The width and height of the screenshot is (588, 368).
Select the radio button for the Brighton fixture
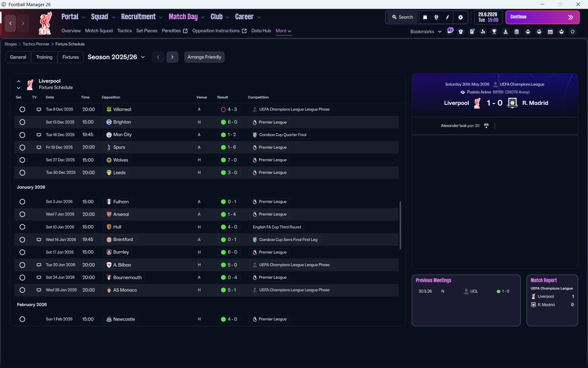[22, 122]
